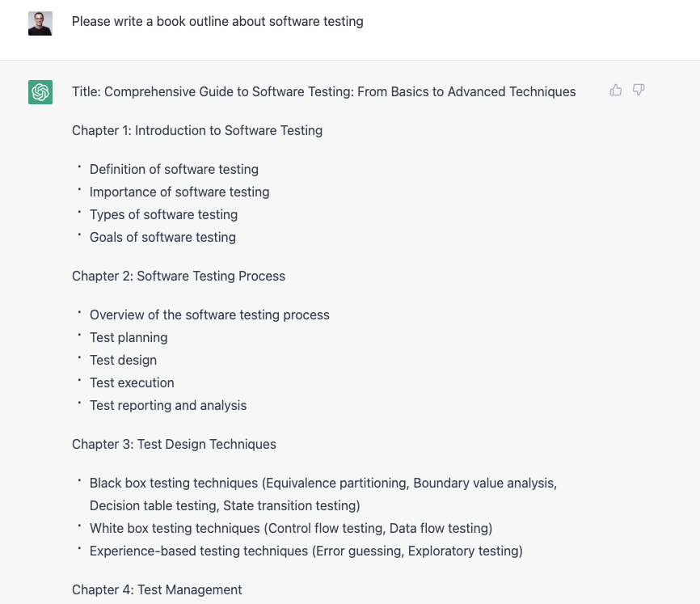This screenshot has height=604, width=700.
Task: Click the Chapter 4 Test Management heading
Action: pyautogui.click(x=157, y=590)
